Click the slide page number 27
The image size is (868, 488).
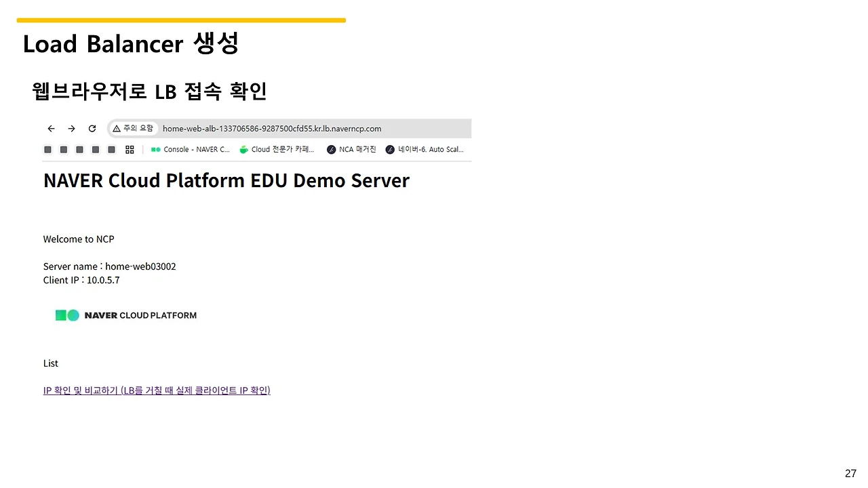click(850, 474)
